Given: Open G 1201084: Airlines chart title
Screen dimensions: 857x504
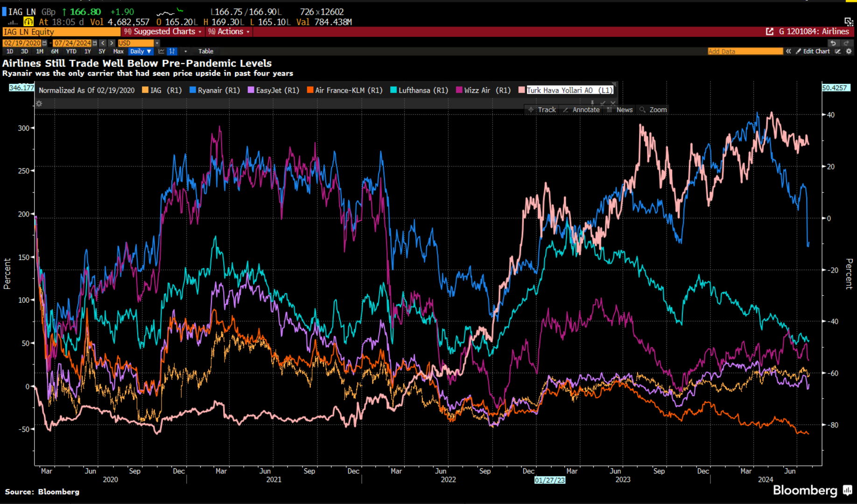Looking at the screenshot, I should (x=814, y=32).
